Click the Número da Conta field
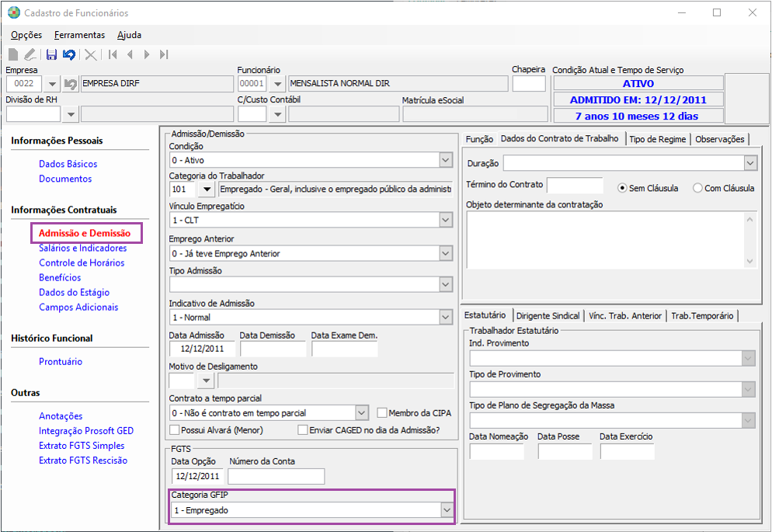The height and width of the screenshot is (532, 772). coord(276,476)
